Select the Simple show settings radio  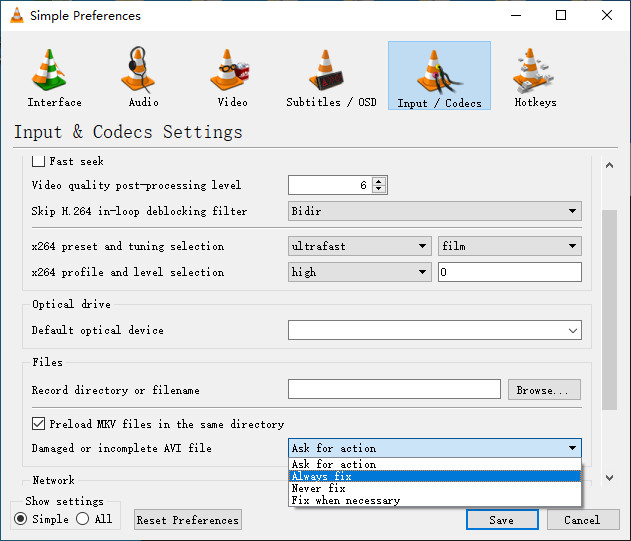[x=21, y=518]
